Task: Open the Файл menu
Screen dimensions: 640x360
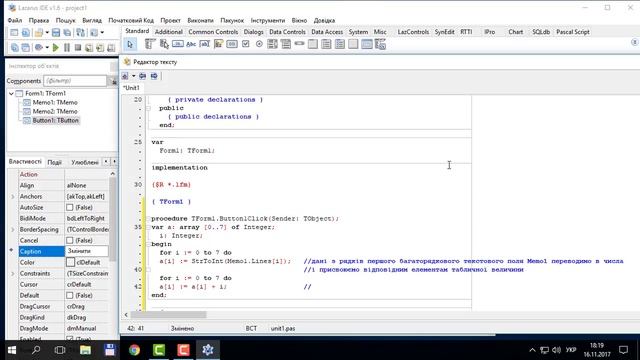Action: click(x=15, y=20)
